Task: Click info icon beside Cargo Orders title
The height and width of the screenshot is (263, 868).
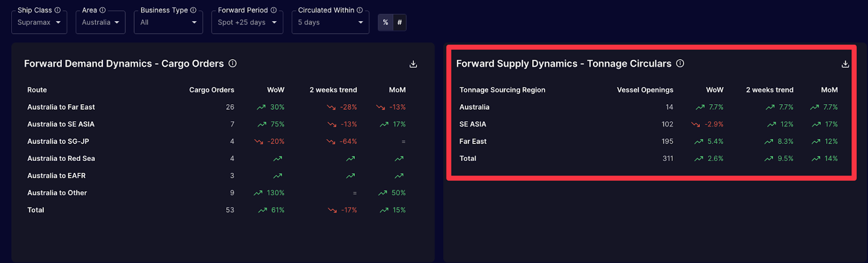Action: click(x=233, y=64)
